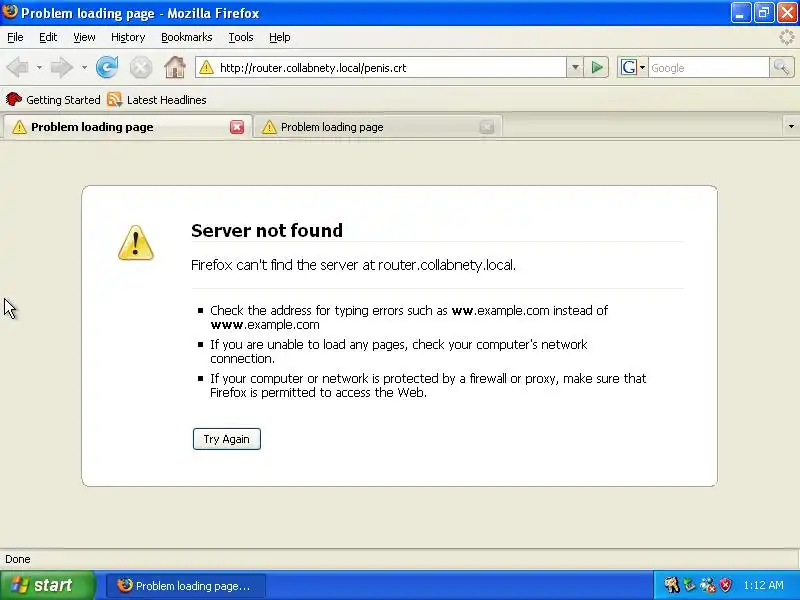The height and width of the screenshot is (600, 800).
Task: Minimize the Firefox window
Action: point(740,13)
